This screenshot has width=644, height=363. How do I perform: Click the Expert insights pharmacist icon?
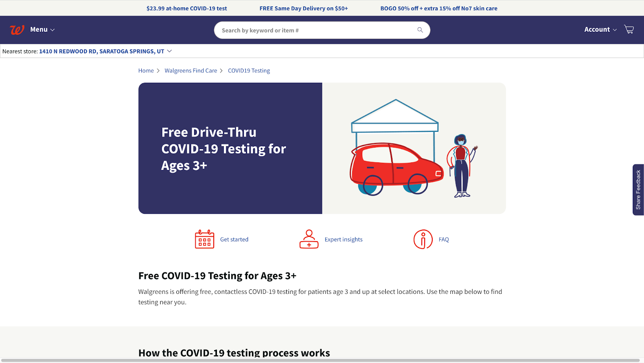(x=309, y=239)
